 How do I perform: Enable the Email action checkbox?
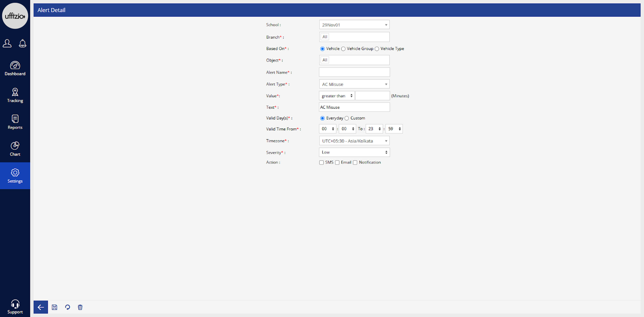(x=337, y=163)
